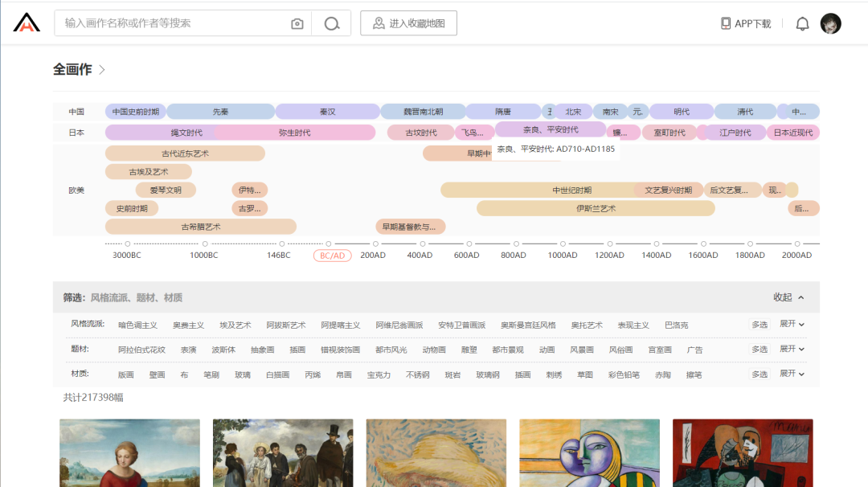The image size is (868, 487).
Task: Select the 南宋 period bar
Action: tap(611, 112)
